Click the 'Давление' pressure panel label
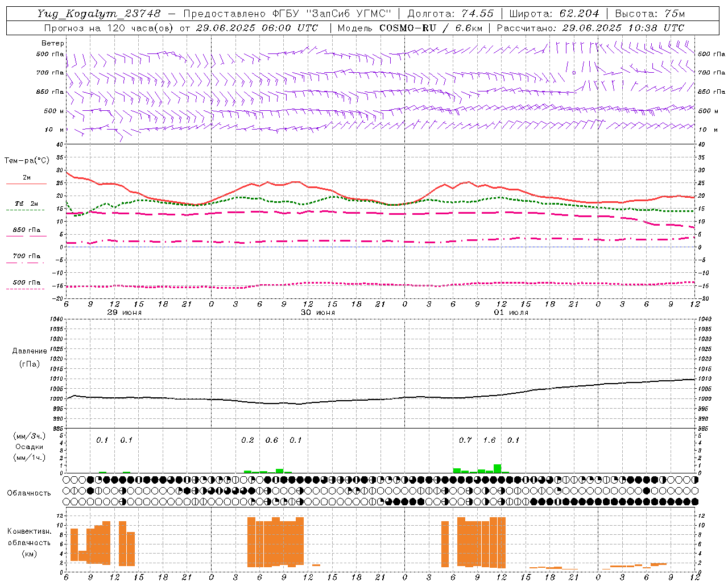This screenshot has width=728, height=582. tap(30, 351)
